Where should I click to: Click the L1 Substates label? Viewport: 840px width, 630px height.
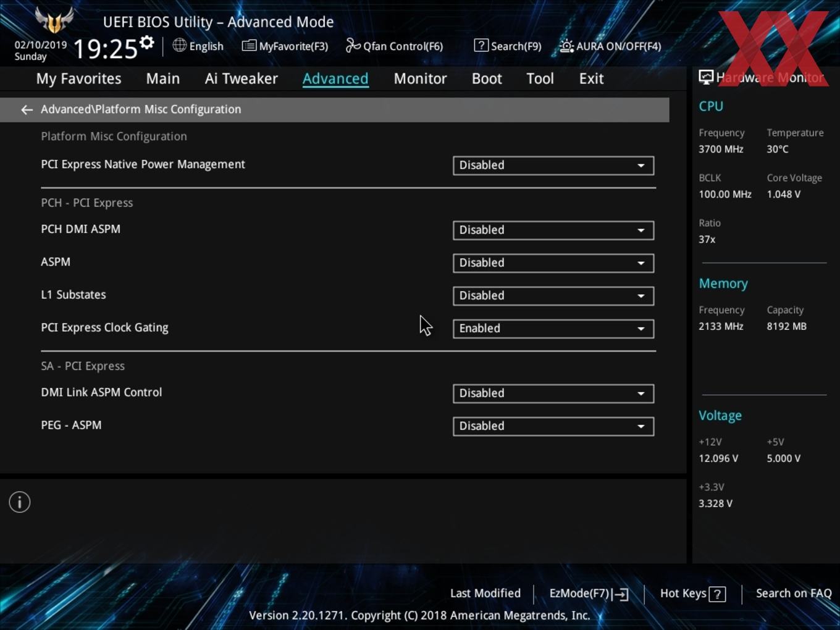(73, 295)
